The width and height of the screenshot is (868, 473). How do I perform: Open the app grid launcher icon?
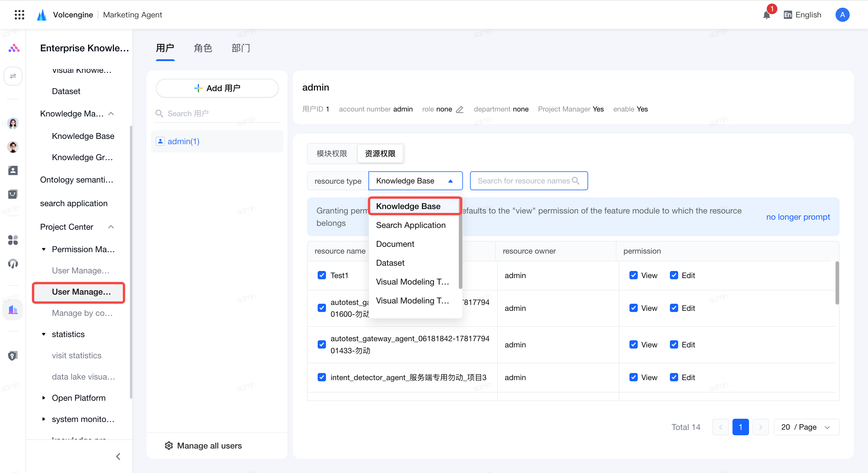pyautogui.click(x=19, y=14)
